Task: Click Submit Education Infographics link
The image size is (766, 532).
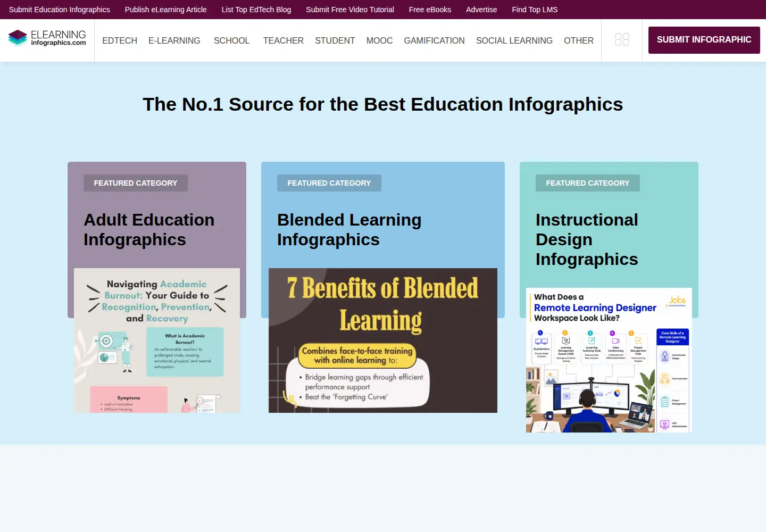Action: coord(60,10)
